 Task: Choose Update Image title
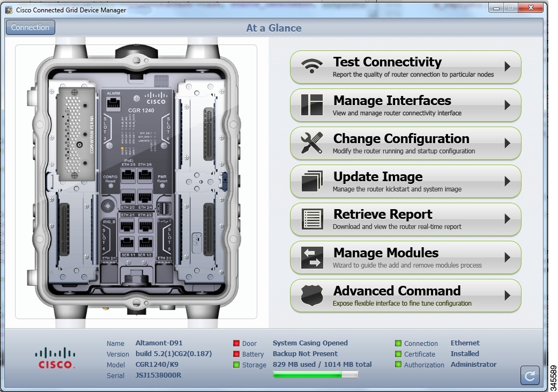(x=378, y=176)
